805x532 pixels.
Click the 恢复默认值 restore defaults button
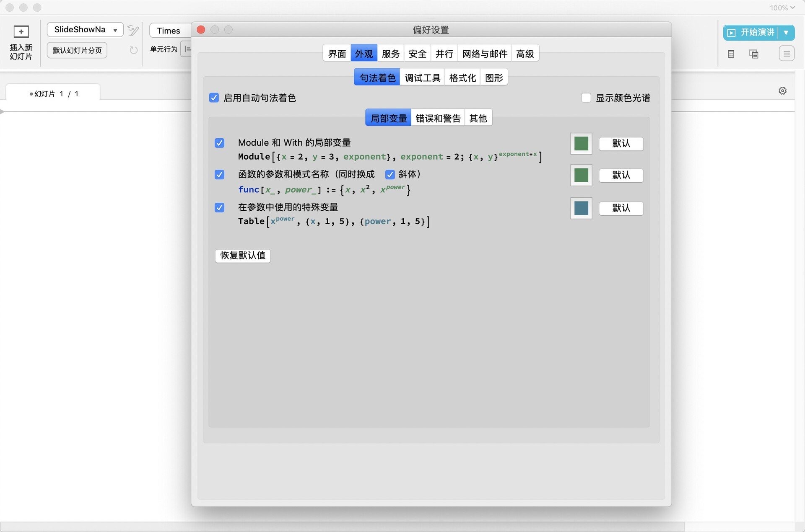pyautogui.click(x=242, y=256)
